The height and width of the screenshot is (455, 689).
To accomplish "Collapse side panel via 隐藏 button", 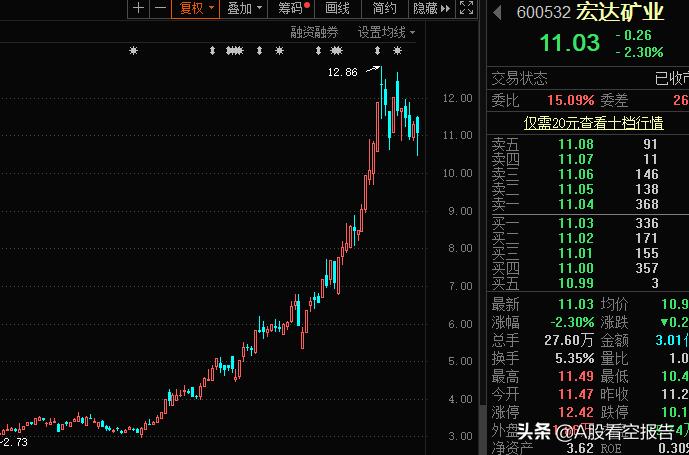I will [432, 8].
